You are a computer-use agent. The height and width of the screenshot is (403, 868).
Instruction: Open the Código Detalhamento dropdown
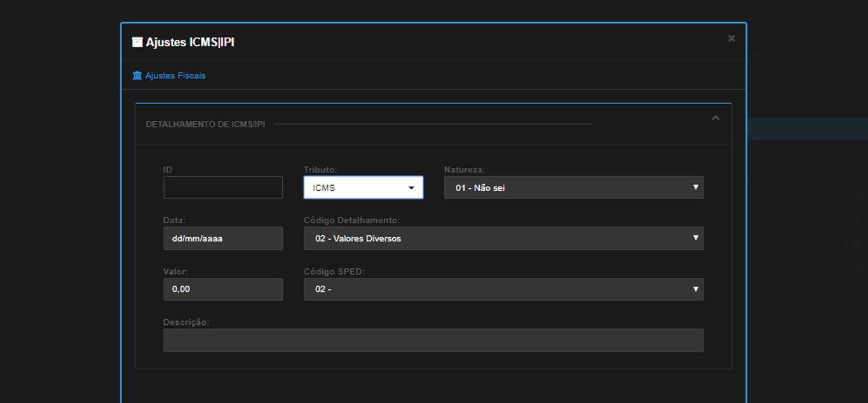(x=503, y=238)
